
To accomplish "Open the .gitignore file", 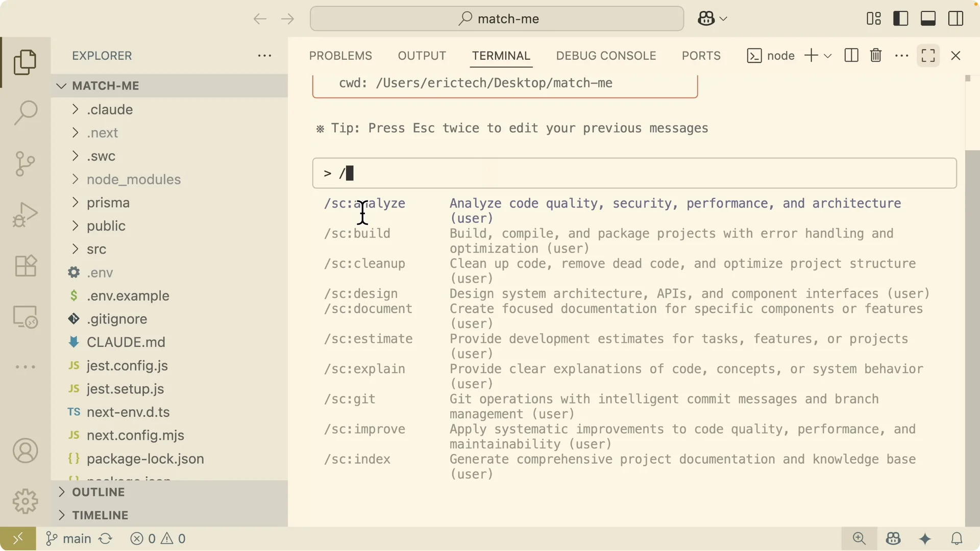I will [169, 319].
